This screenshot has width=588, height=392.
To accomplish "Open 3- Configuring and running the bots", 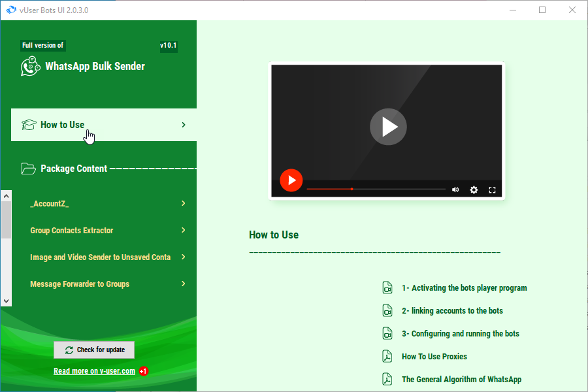I will click(461, 334).
